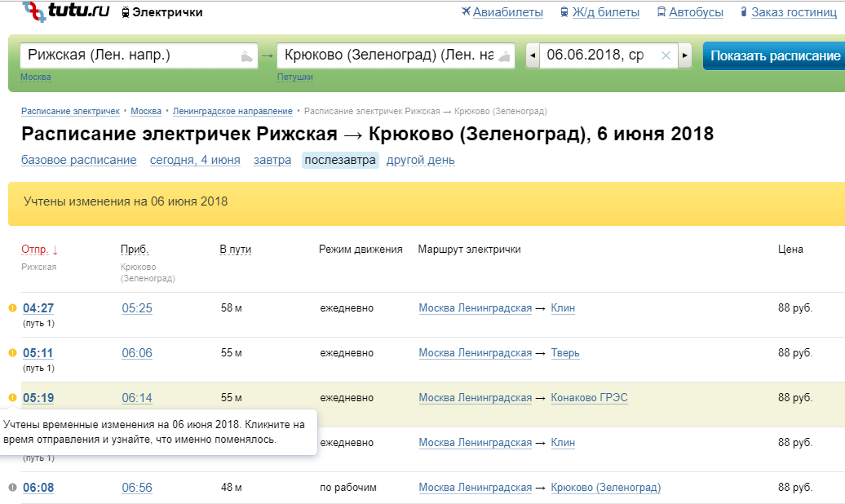Focus the Рижская departure station field
The width and height of the screenshot is (845, 504).
pyautogui.click(x=131, y=55)
